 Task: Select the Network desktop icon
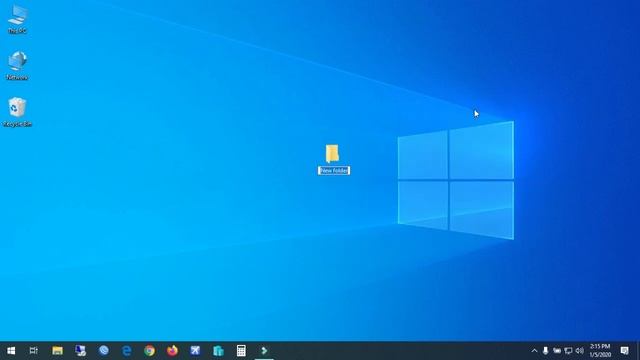pyautogui.click(x=17, y=65)
